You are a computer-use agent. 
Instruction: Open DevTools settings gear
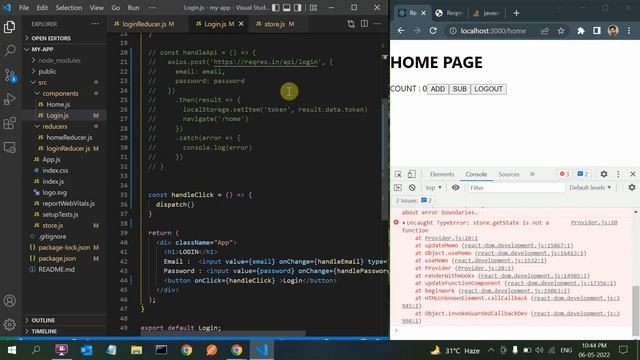coord(604,174)
